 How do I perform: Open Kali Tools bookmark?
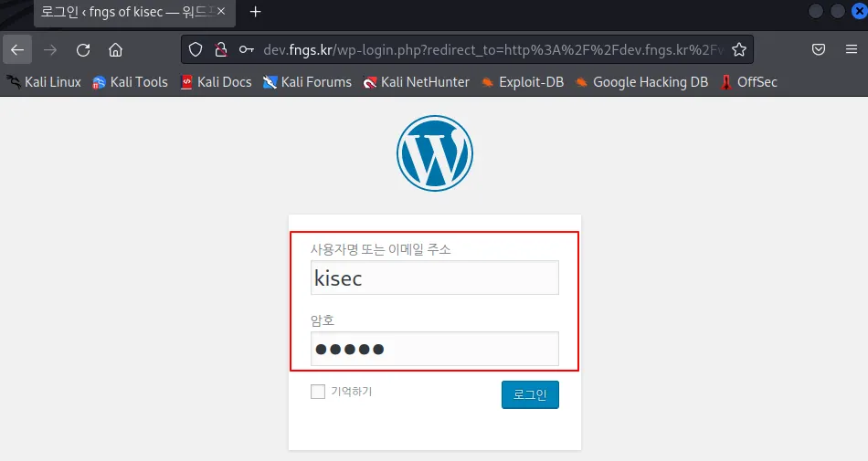click(130, 82)
